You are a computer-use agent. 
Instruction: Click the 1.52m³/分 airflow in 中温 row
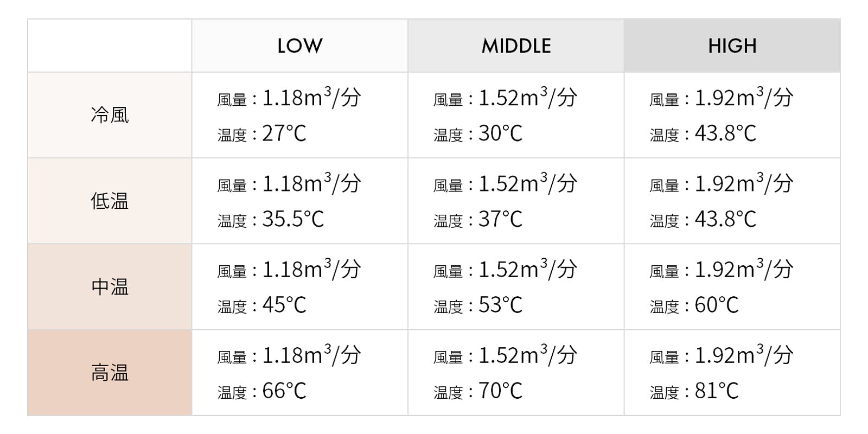click(x=527, y=270)
